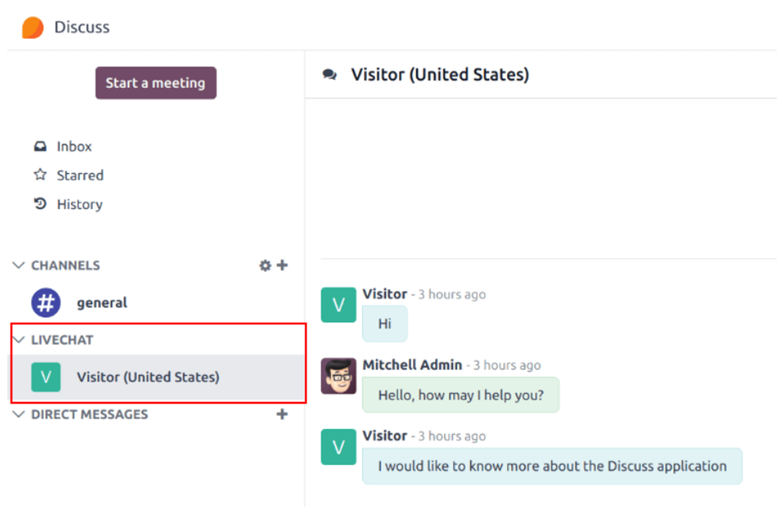Add a new channel with plus icon
Screen dimensions: 780x507
pos(282,265)
